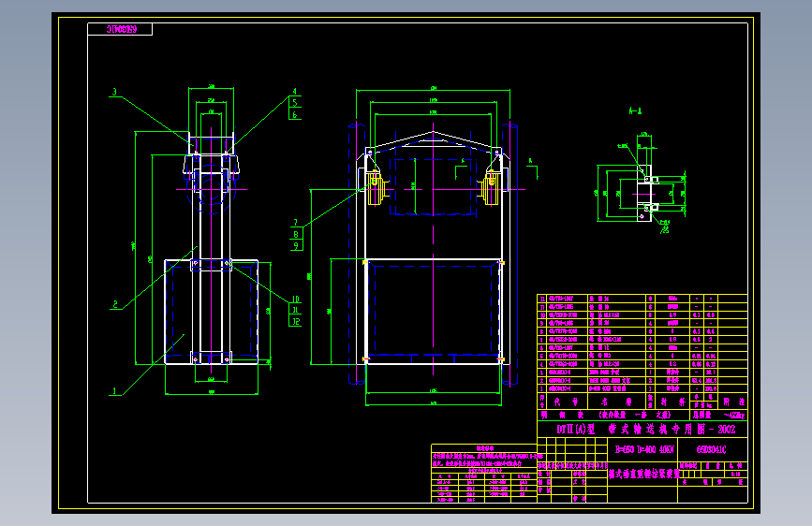Click part callout number 9

point(296,246)
